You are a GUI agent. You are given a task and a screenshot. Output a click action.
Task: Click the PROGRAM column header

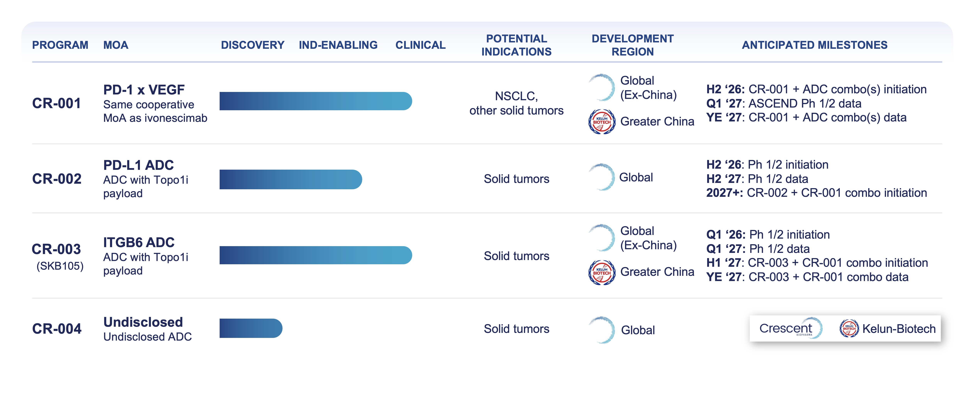(x=60, y=45)
